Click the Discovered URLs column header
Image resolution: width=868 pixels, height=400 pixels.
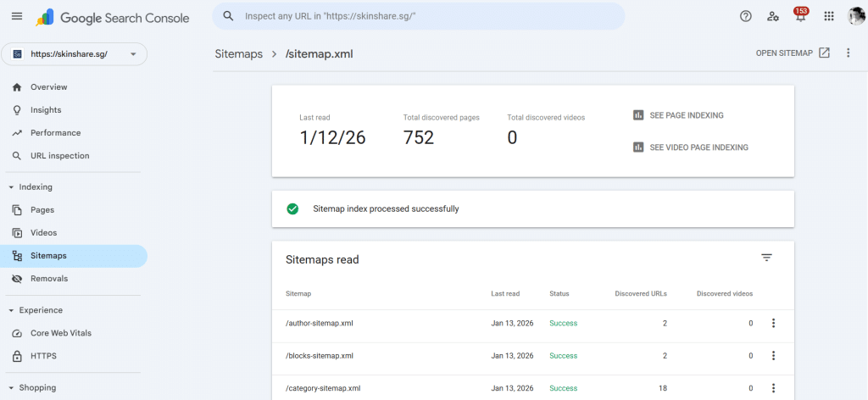641,294
